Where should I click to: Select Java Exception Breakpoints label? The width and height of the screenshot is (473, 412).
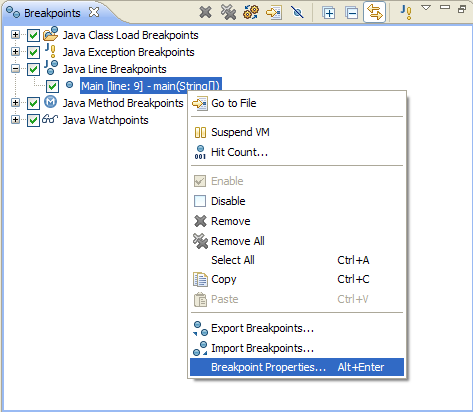(x=128, y=52)
